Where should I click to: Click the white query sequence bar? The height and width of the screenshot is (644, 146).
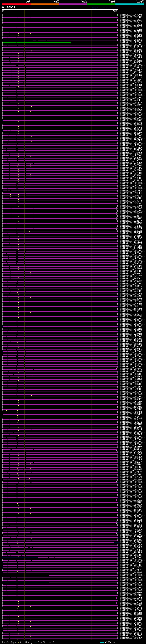click(60, 10)
